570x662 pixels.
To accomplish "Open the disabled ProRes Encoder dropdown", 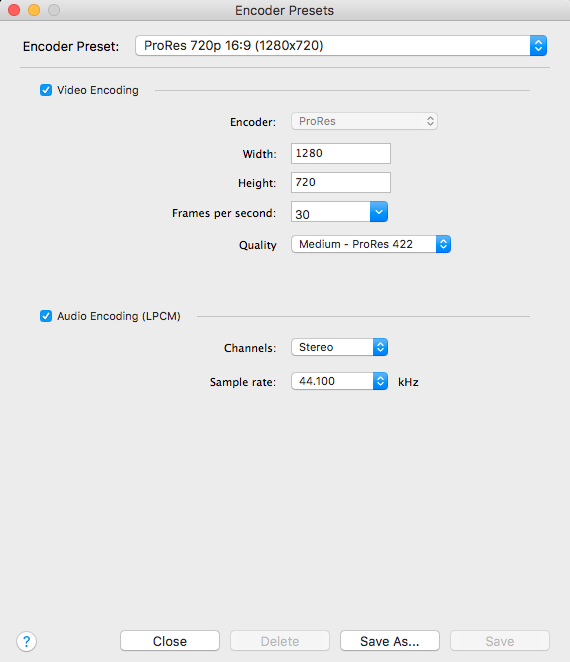I will 364,121.
